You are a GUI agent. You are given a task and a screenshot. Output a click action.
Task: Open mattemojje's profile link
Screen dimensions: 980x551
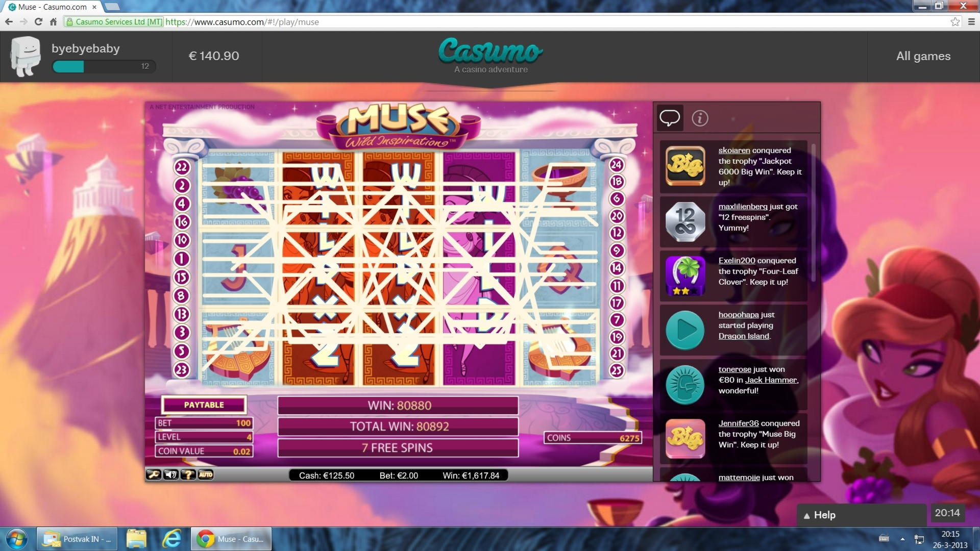point(739,478)
